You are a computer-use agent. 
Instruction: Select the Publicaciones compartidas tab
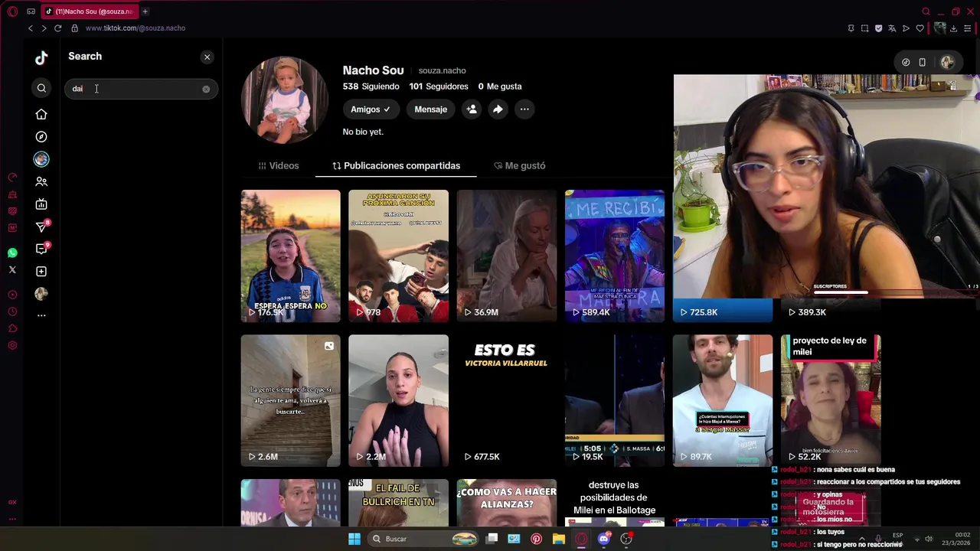tap(396, 165)
